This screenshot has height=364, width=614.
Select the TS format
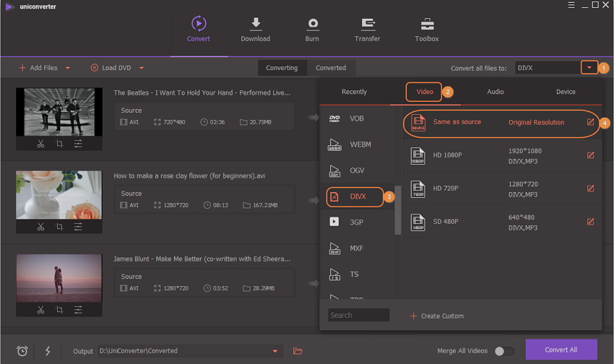357,274
